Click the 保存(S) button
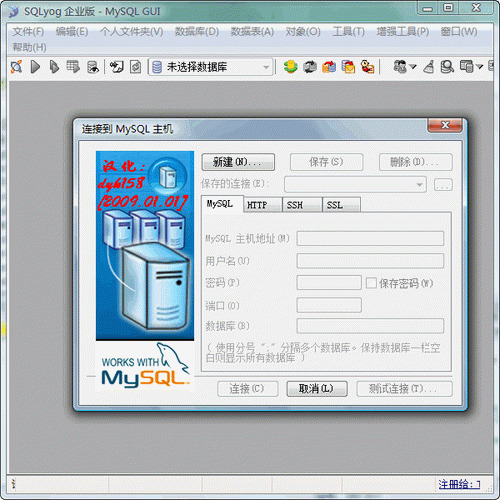 [x=326, y=162]
